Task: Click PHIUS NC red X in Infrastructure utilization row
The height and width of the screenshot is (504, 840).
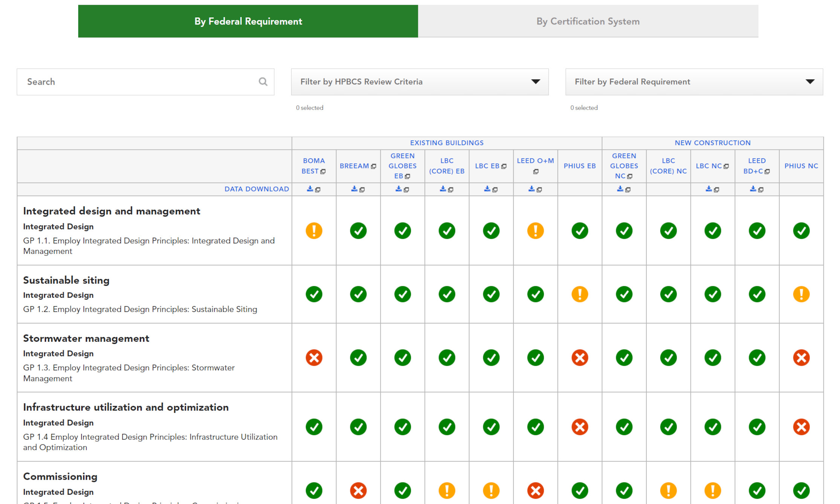Action: (801, 427)
